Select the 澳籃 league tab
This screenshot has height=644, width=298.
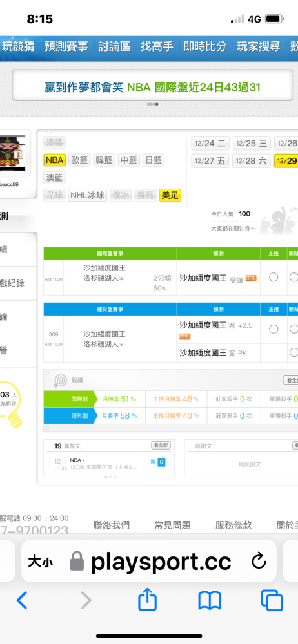coord(55,178)
